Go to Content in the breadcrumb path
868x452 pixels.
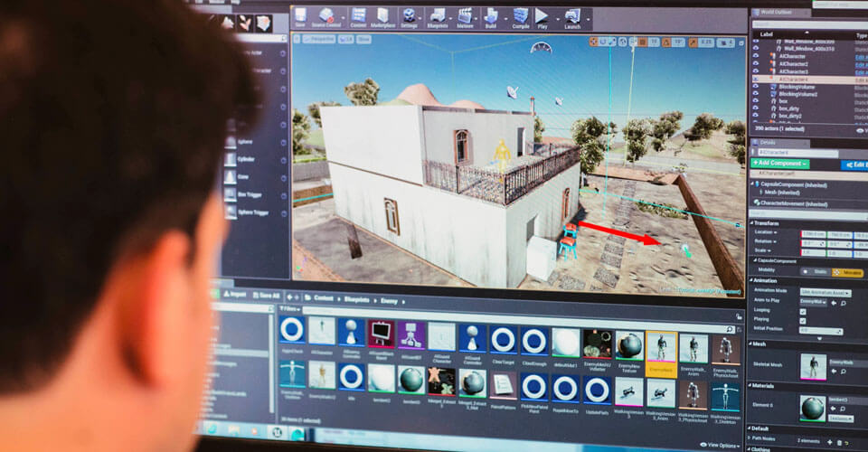324,298
